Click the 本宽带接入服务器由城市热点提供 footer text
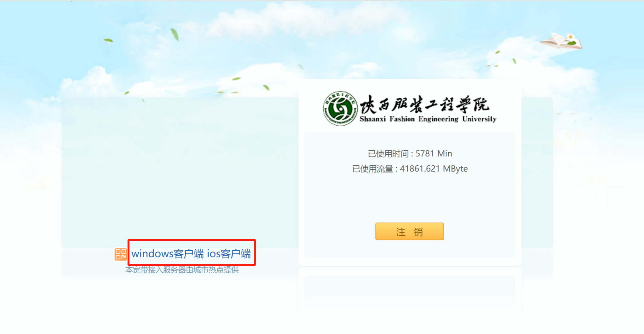 pyautogui.click(x=182, y=270)
